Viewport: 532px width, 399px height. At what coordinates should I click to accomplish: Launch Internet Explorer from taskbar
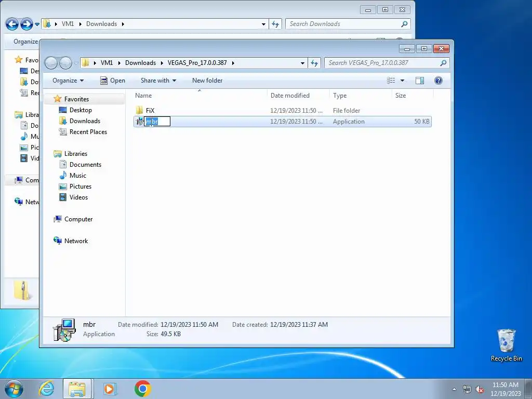pyautogui.click(x=46, y=389)
